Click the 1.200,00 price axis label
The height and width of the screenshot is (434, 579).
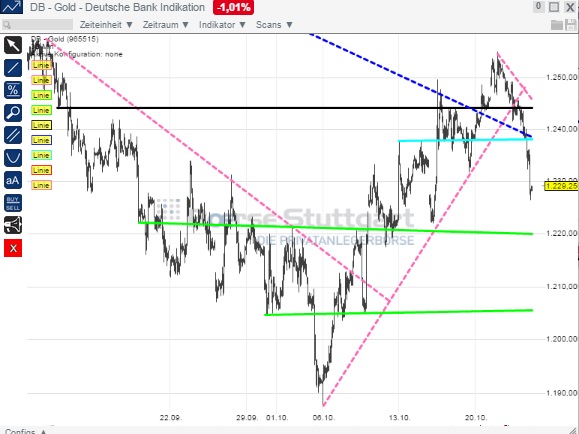click(x=561, y=339)
